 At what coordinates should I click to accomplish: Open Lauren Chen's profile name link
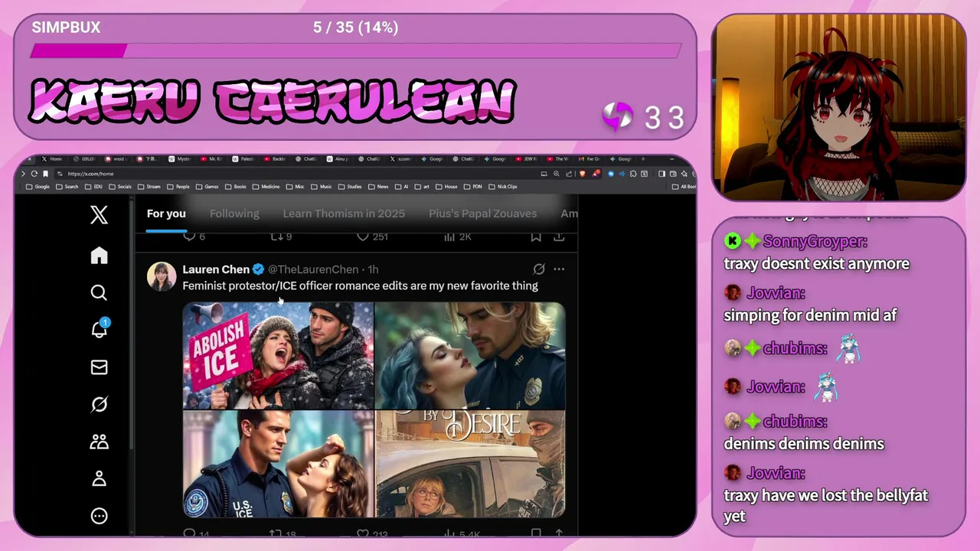coord(216,269)
